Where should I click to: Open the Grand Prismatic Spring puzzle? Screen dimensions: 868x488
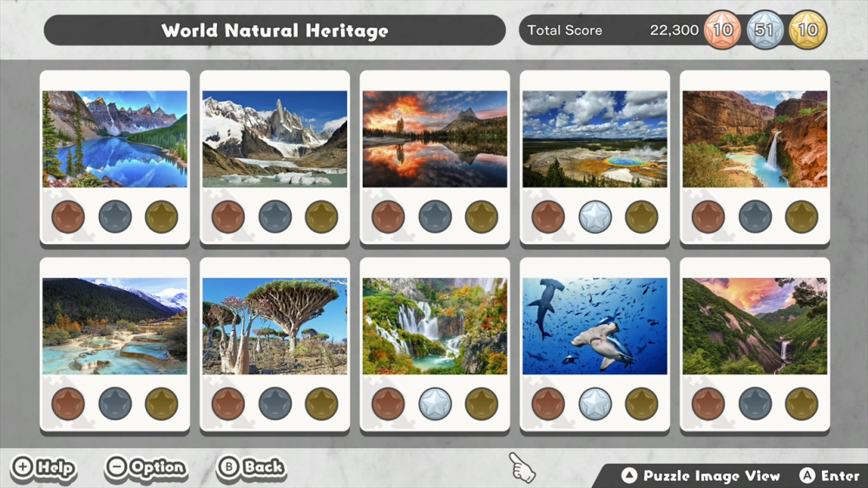coord(595,139)
